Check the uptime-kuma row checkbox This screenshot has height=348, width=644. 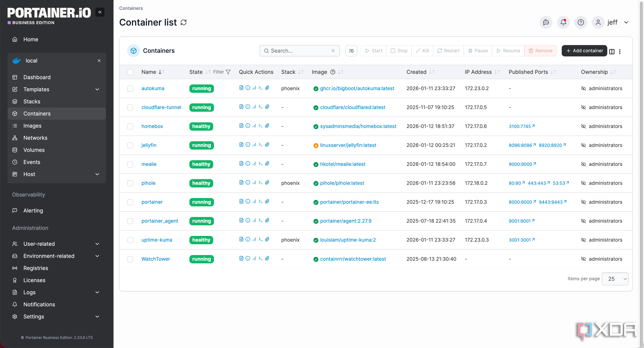tap(130, 240)
